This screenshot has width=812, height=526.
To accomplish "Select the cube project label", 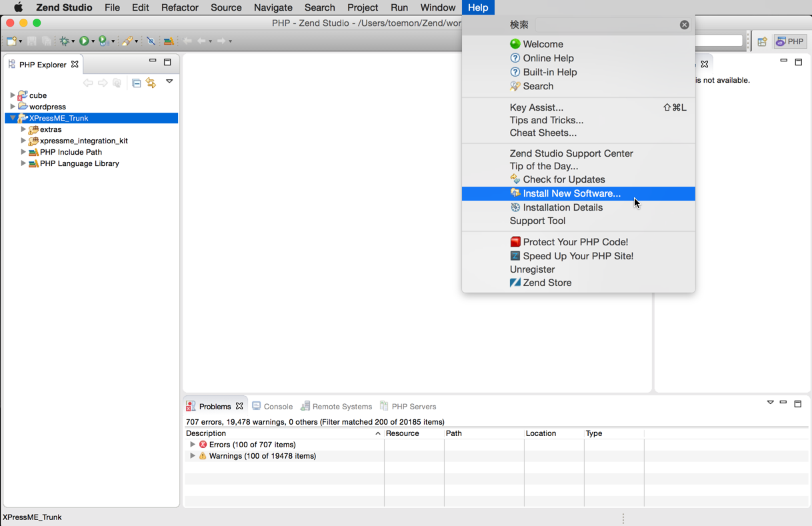I will [x=38, y=95].
